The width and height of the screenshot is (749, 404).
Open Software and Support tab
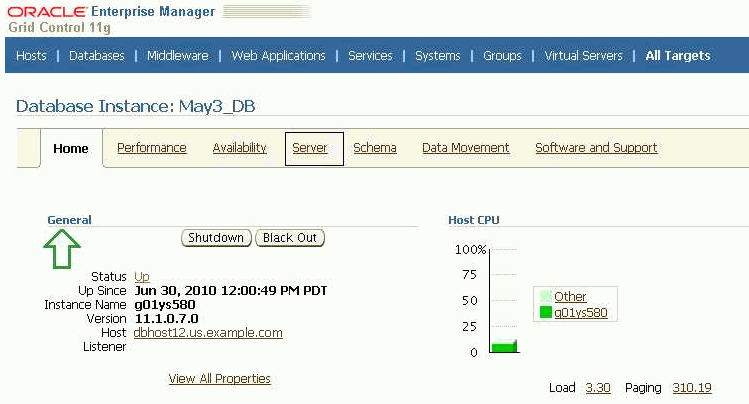point(596,148)
